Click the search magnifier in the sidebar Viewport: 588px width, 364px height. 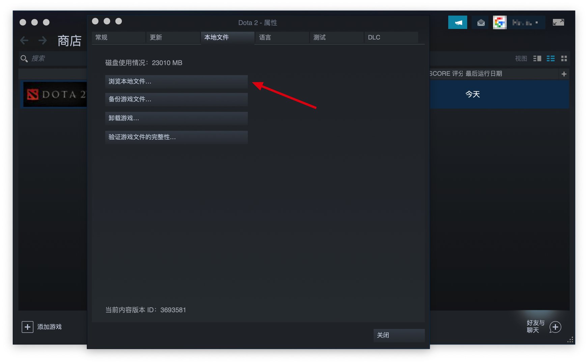pyautogui.click(x=24, y=58)
